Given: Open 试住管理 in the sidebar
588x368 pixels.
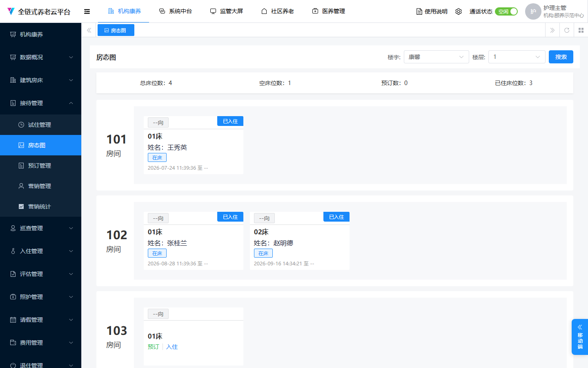Looking at the screenshot, I should (41, 125).
